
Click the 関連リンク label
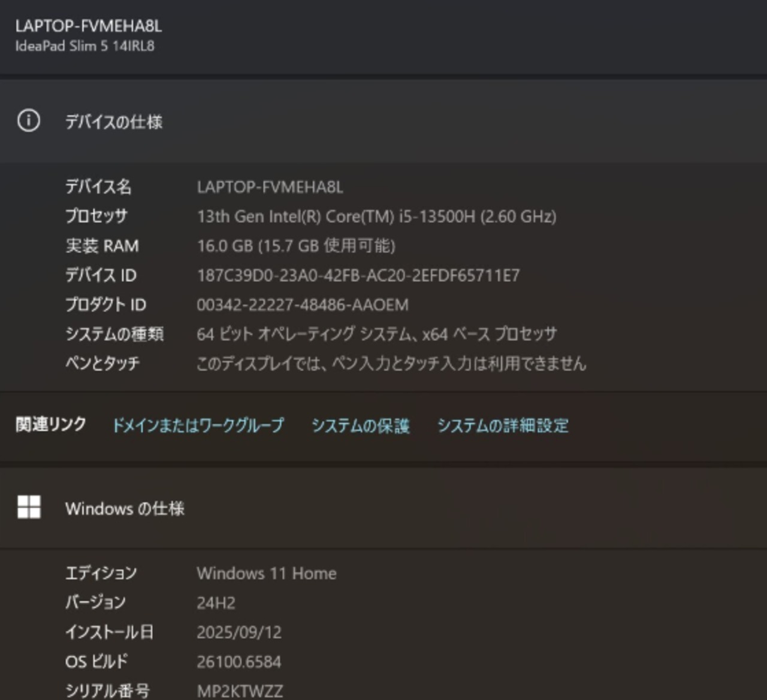[x=51, y=424]
